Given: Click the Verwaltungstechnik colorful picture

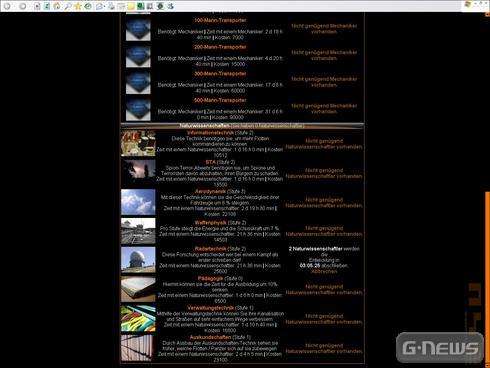Looking at the screenshot, I should coord(138,318).
